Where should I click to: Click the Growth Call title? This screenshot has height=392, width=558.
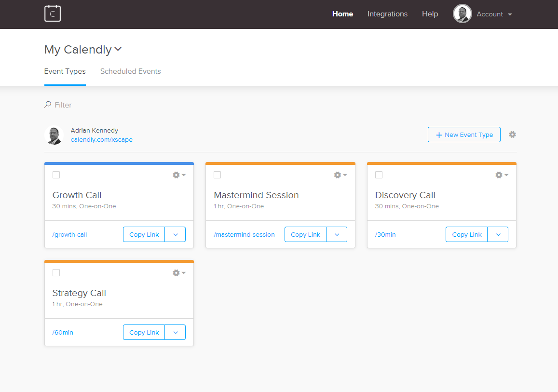pos(77,195)
